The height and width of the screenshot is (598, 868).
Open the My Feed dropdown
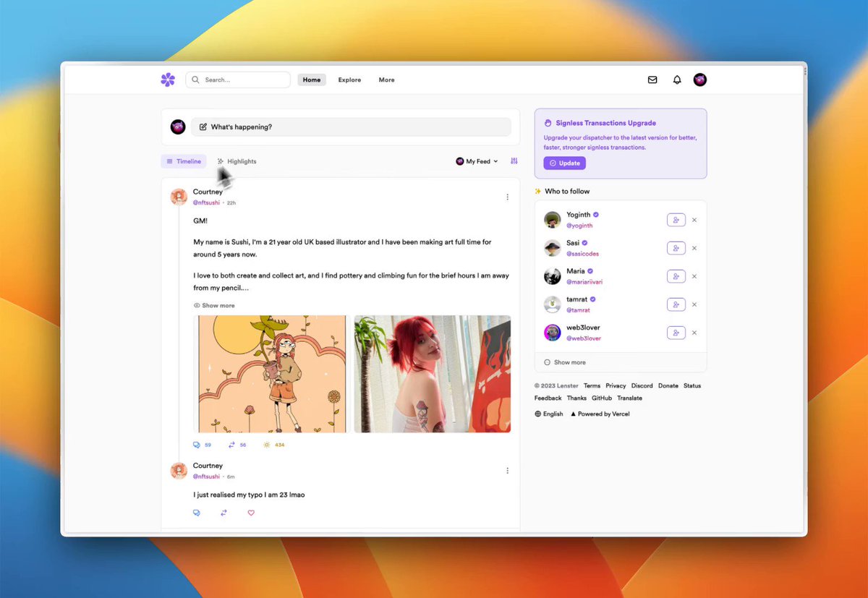[x=477, y=161]
